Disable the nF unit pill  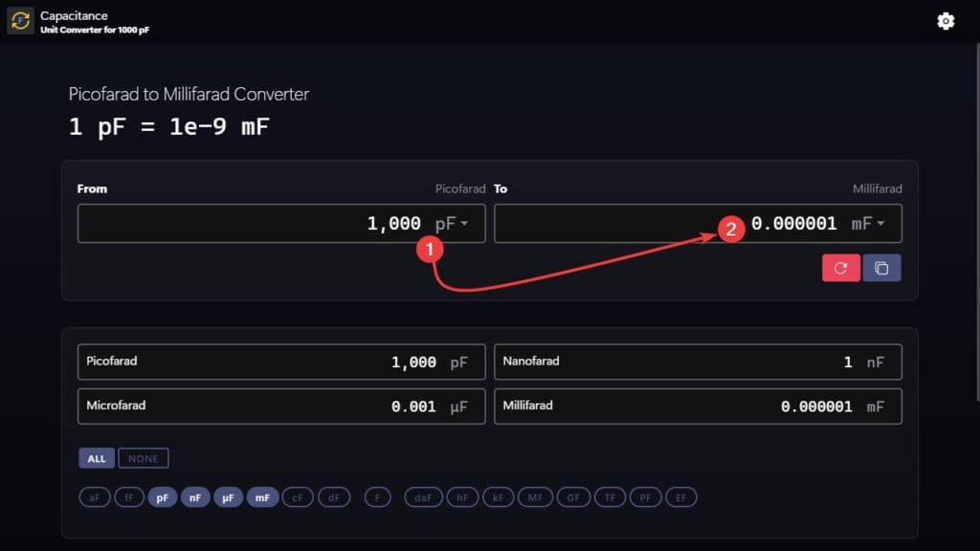(195, 497)
